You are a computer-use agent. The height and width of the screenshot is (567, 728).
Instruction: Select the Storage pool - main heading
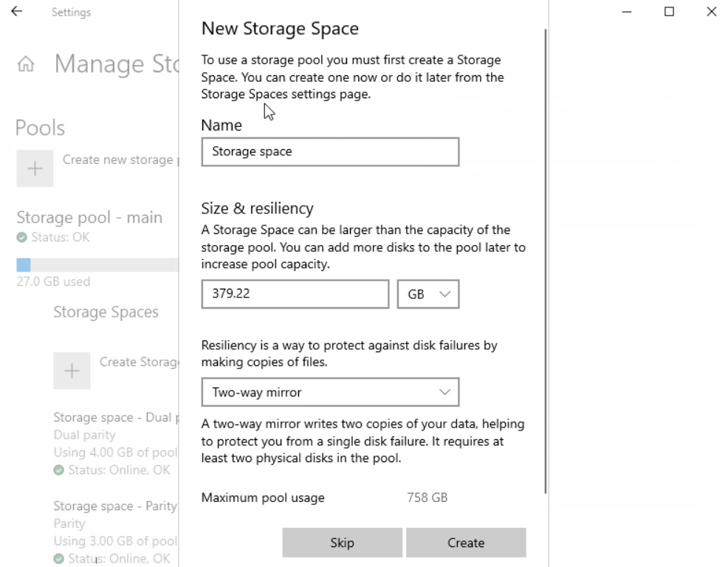tap(89, 217)
